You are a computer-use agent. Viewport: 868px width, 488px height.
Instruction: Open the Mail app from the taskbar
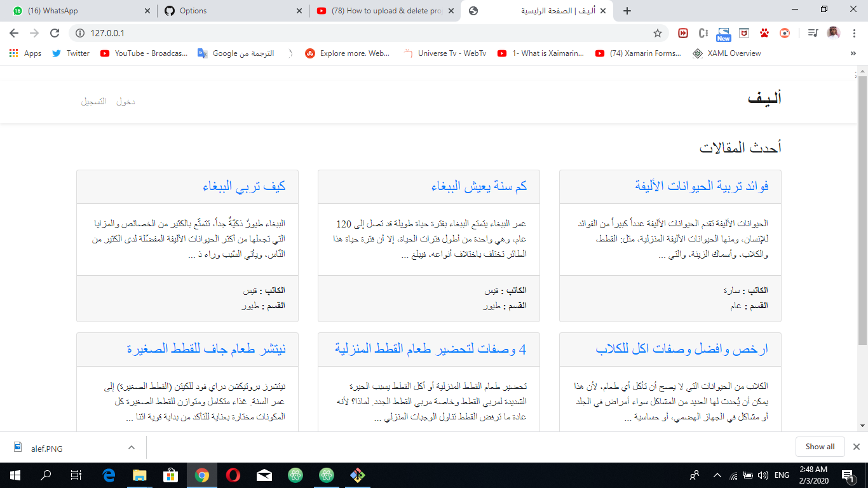[x=264, y=475]
